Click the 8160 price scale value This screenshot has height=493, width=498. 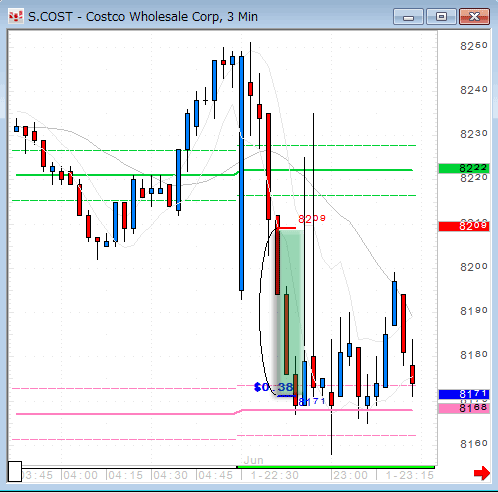click(x=474, y=444)
